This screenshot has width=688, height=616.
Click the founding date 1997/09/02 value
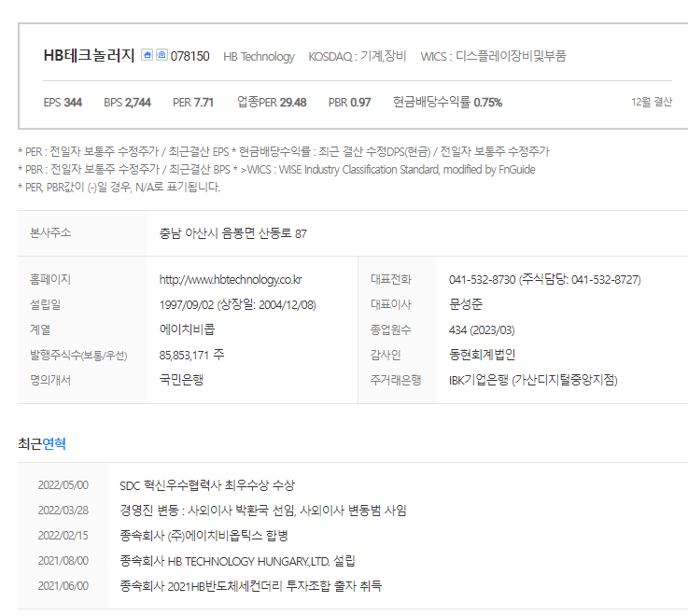pyautogui.click(x=187, y=304)
